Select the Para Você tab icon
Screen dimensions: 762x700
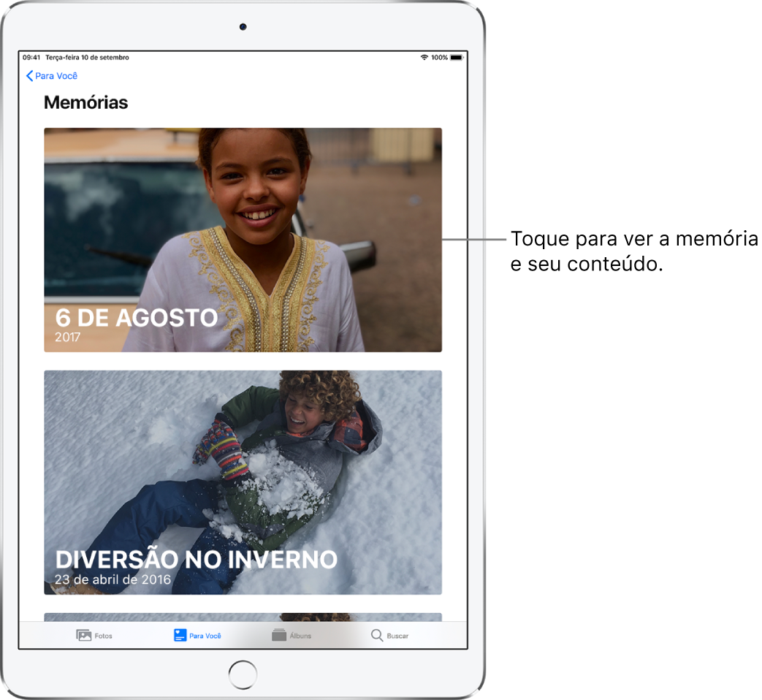click(x=180, y=636)
